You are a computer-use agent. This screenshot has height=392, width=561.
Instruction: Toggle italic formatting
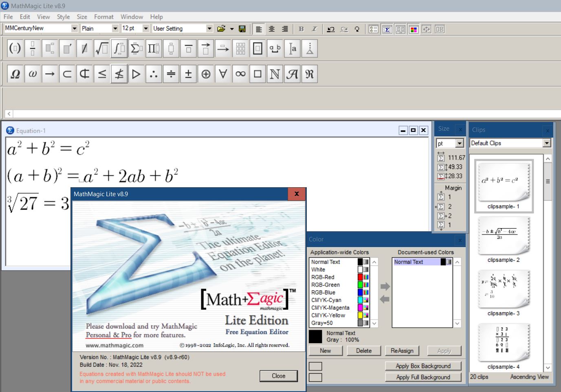314,29
